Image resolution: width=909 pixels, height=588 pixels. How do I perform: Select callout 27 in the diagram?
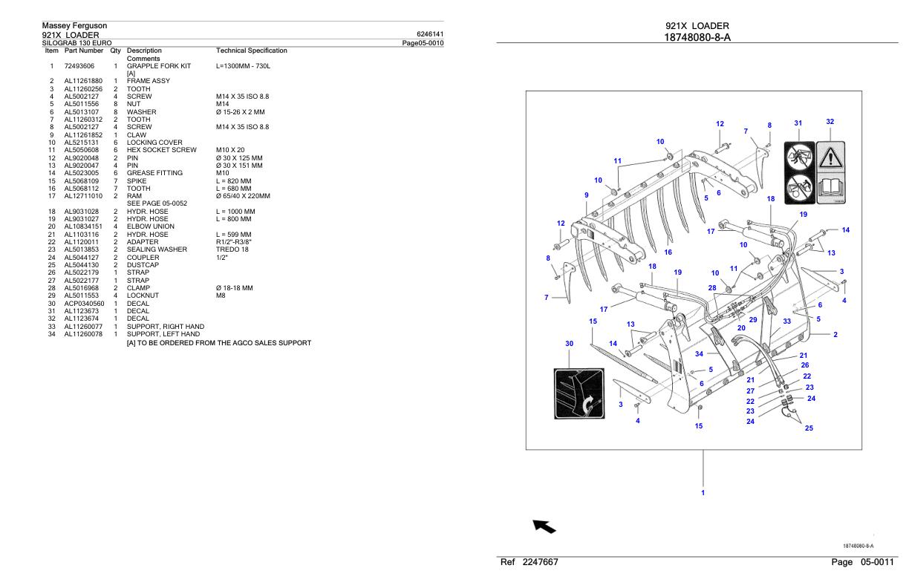tap(750, 391)
